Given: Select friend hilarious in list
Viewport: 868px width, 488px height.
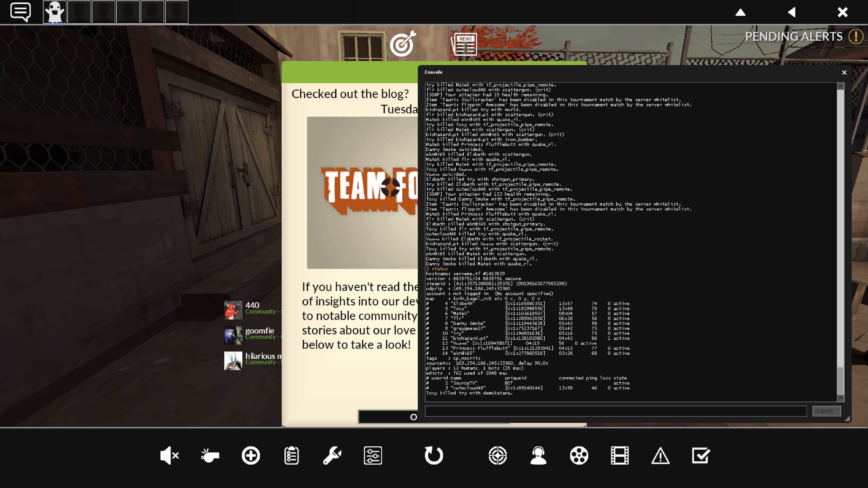Looking at the screenshot, I should [253, 360].
